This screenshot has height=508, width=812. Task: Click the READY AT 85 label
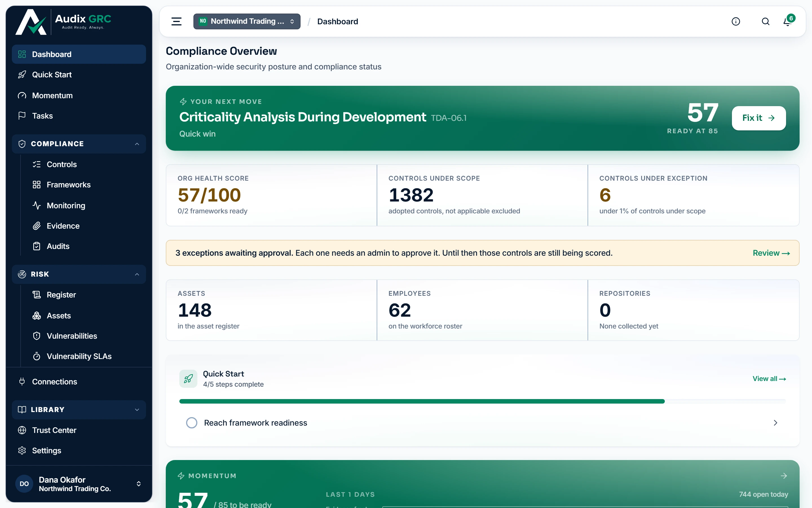click(x=692, y=131)
